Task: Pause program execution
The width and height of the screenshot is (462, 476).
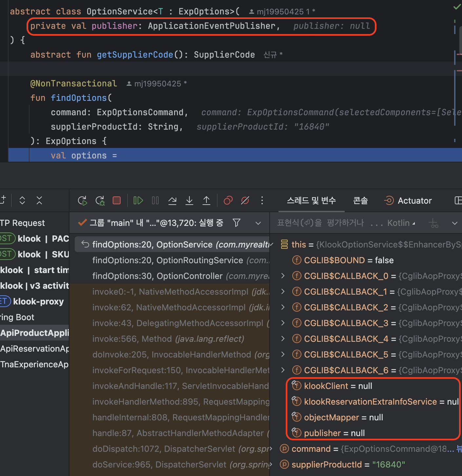Action: click(x=155, y=200)
